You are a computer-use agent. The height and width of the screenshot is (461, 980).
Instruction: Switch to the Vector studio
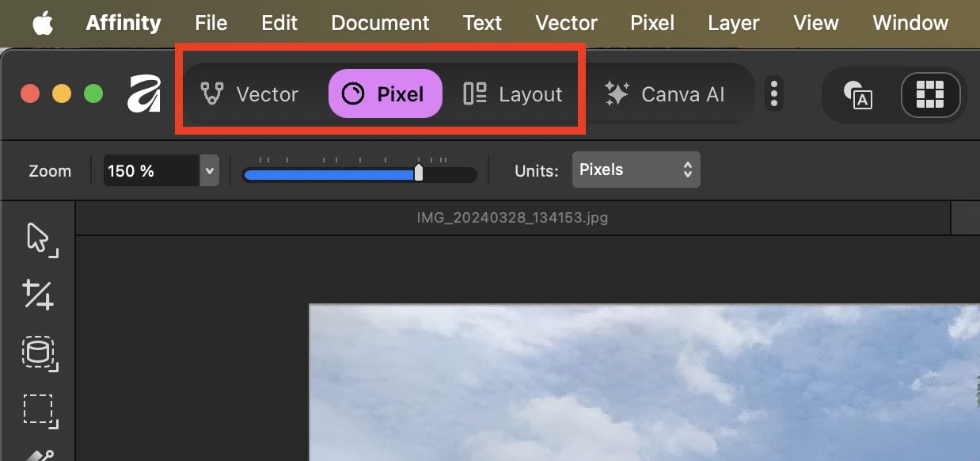coord(249,94)
